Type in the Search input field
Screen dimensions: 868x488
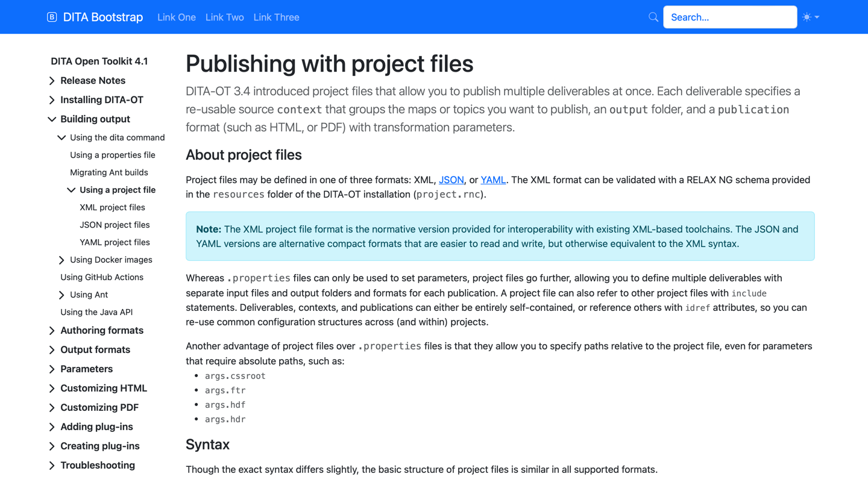pyautogui.click(x=729, y=17)
